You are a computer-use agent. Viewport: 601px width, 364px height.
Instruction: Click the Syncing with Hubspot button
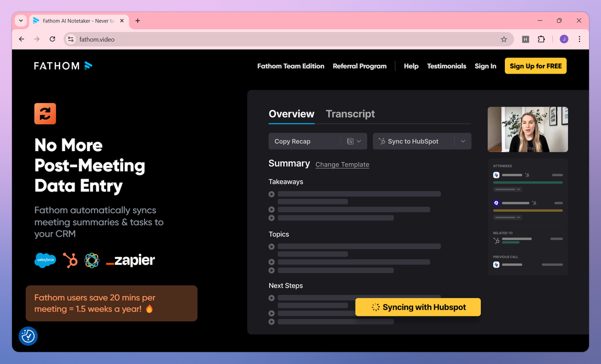[418, 307]
